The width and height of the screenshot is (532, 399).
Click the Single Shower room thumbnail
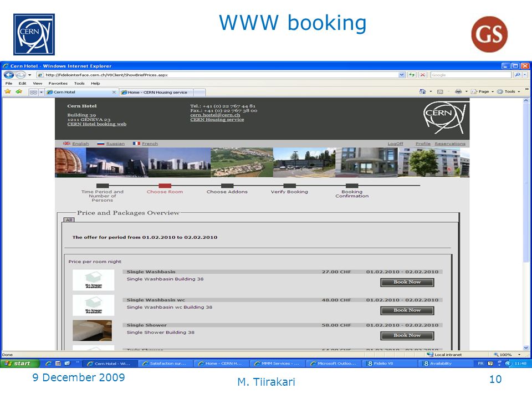[93, 330]
